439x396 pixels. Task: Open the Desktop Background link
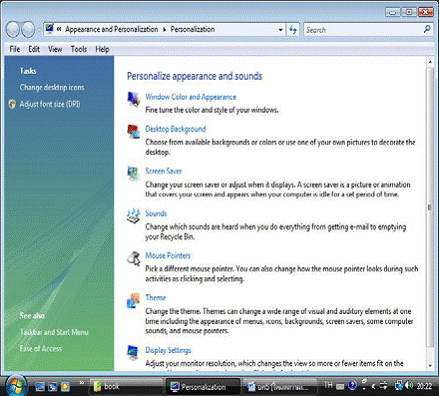click(x=176, y=129)
